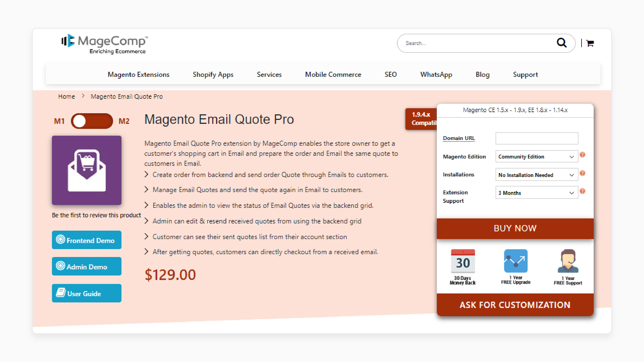Click 'Magento Email Quote Pro' breadcrumb text

click(x=126, y=96)
